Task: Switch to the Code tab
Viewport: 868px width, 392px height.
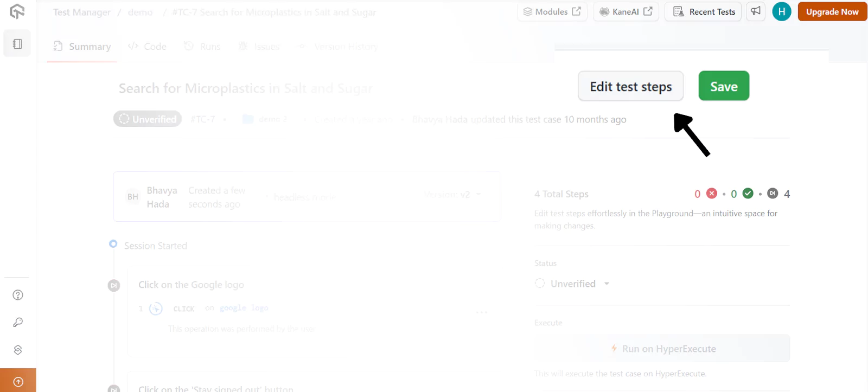Action: 147,47
